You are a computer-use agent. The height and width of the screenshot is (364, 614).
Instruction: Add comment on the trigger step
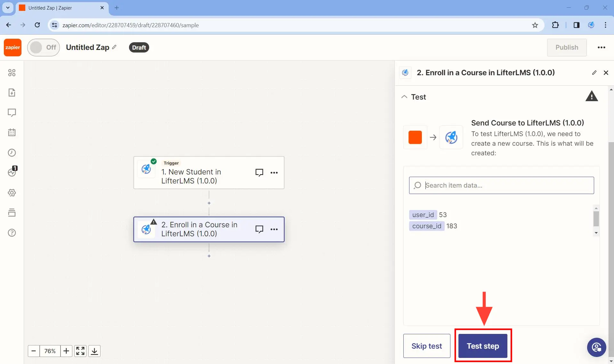[259, 173]
